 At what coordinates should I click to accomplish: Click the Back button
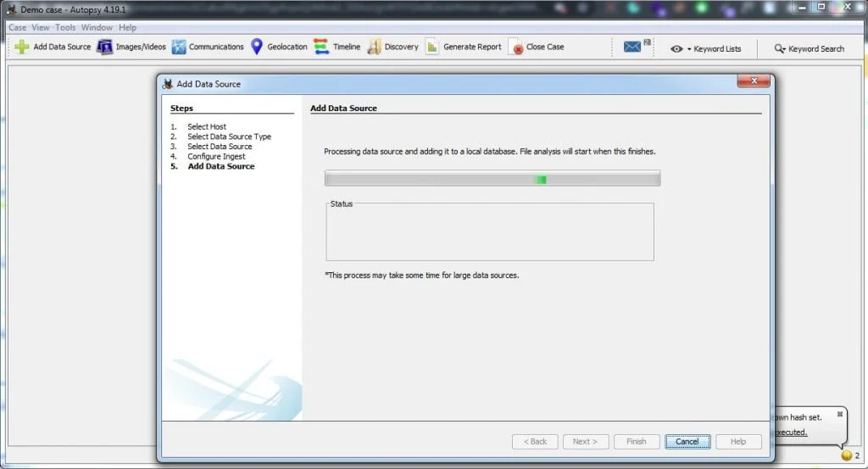535,441
